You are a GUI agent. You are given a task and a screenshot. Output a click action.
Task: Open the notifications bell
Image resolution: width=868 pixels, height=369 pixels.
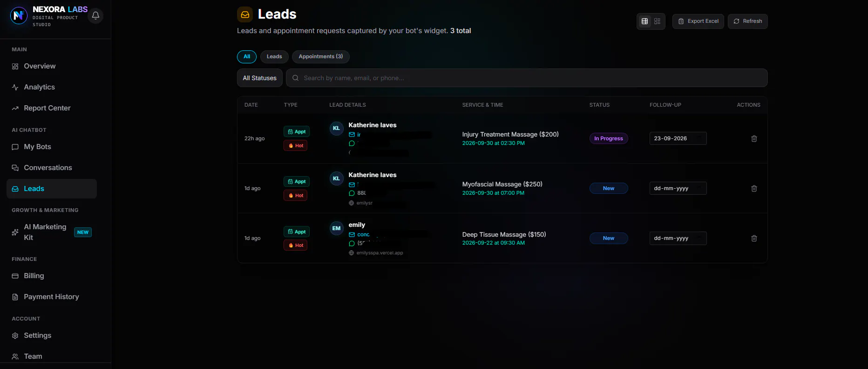95,15
